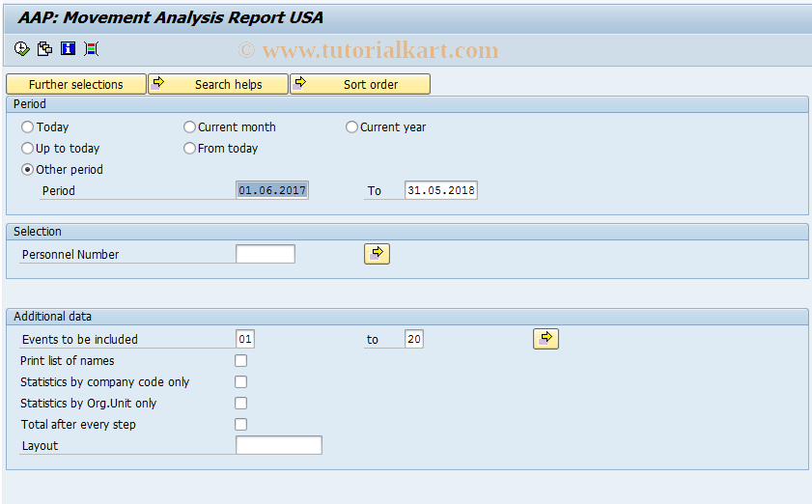This screenshot has width=812, height=504.
Task: Click the Period end date field 31.05.2018
Action: 441,190
